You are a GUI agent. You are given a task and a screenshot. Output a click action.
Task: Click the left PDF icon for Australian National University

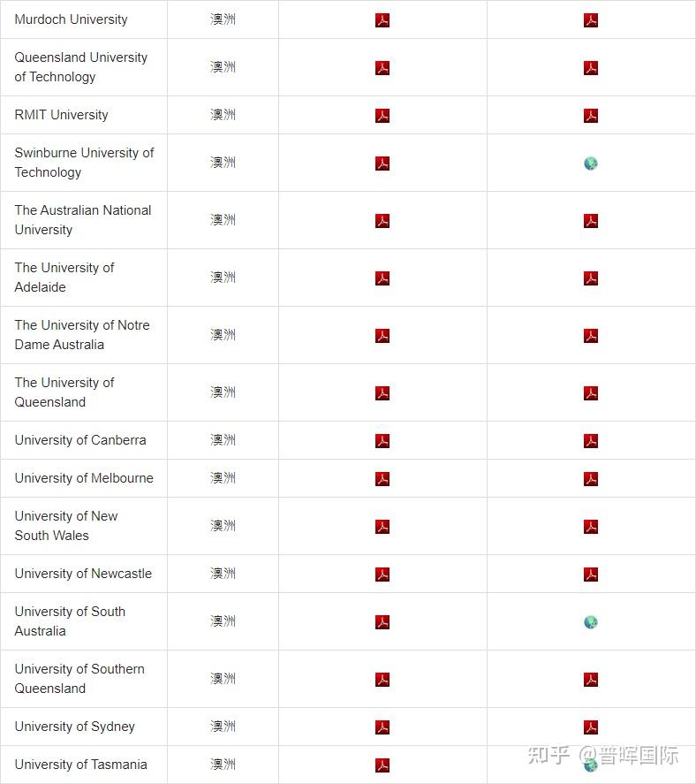click(382, 221)
